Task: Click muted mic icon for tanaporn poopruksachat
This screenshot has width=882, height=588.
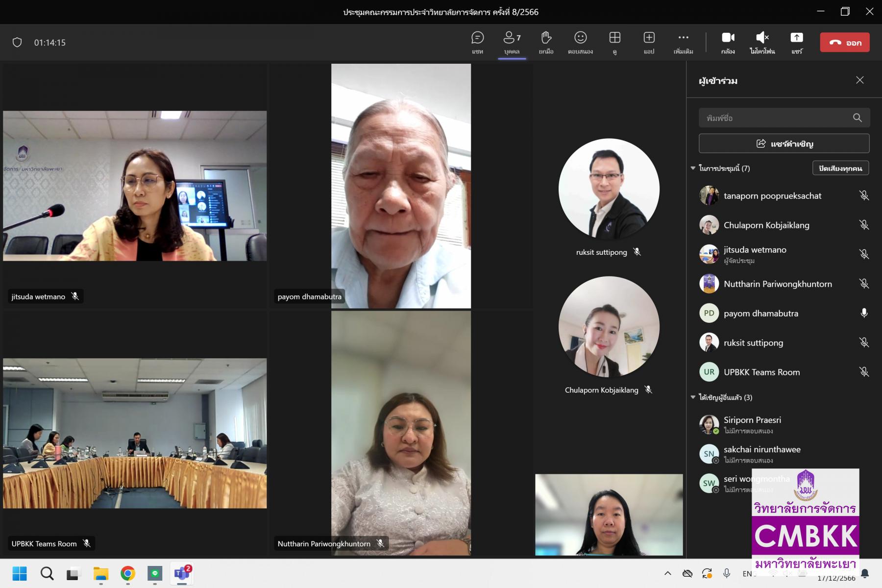Action: (x=864, y=196)
